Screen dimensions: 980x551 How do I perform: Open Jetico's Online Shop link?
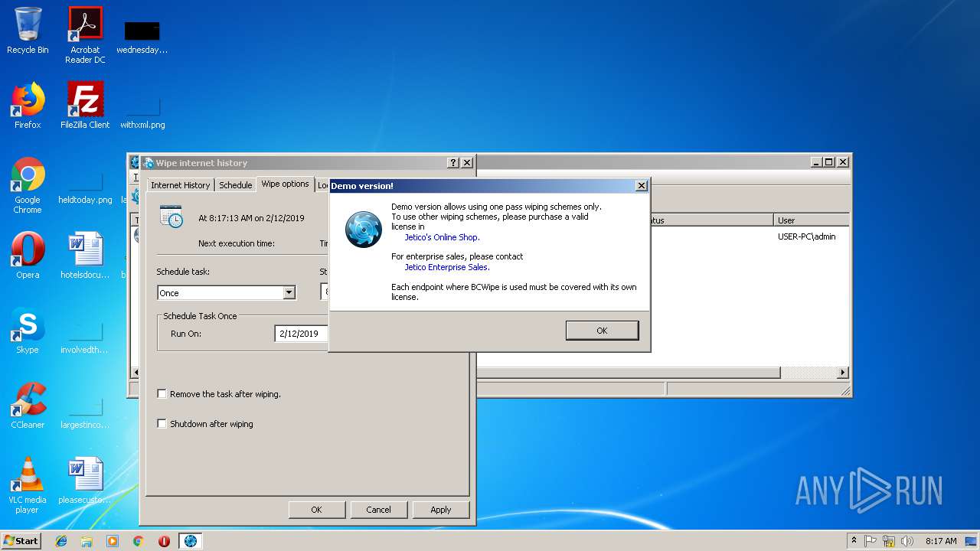pos(442,237)
